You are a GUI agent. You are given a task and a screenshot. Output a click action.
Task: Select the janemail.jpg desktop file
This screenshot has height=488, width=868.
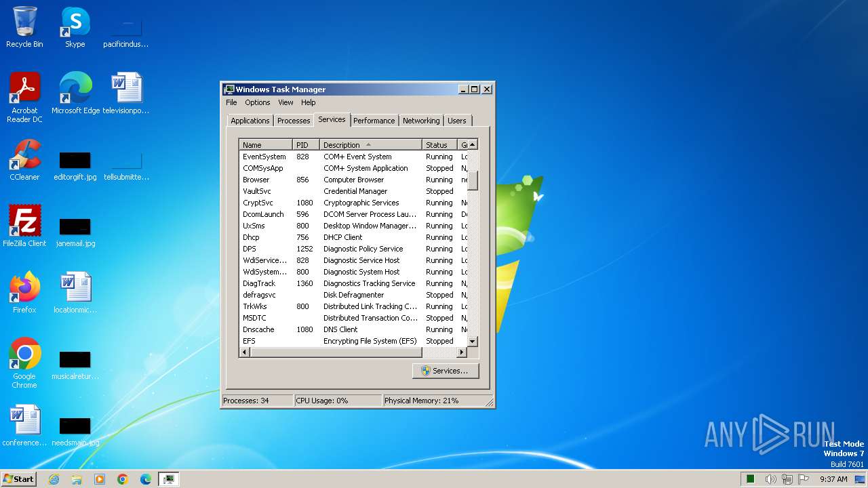click(x=75, y=232)
